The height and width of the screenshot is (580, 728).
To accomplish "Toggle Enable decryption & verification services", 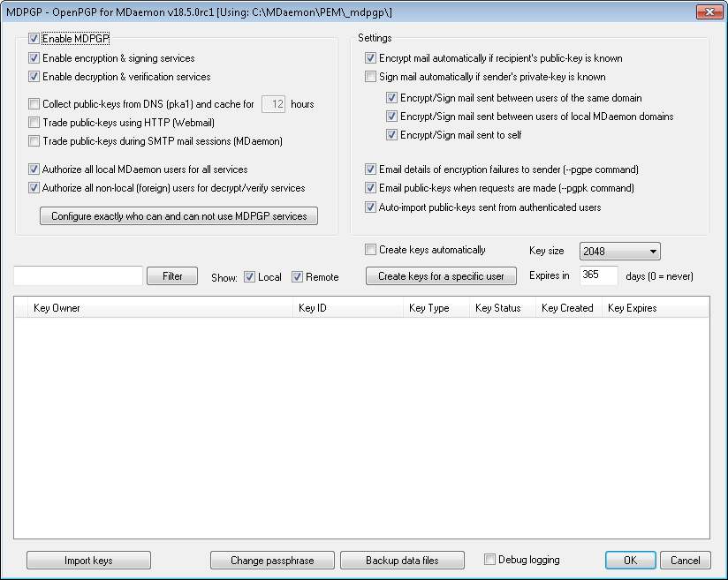I will (x=34, y=77).
